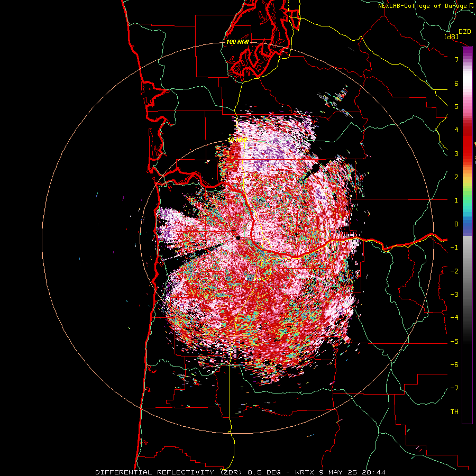Click the 50 NMI range ring label
The height and width of the screenshot is (476, 476).
237,140
